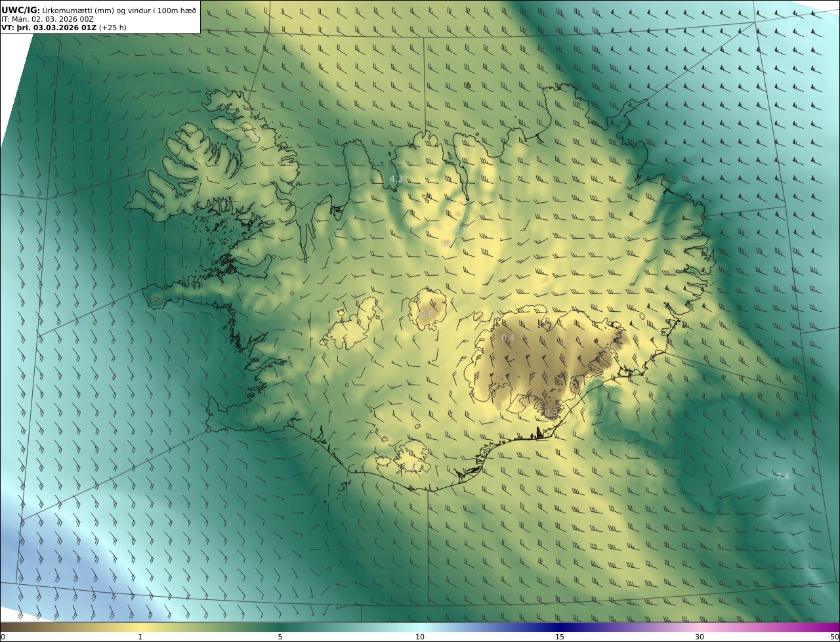The image size is (840, 642).
Task: Click the '0.3' value near the southern glacier edge
Action: click(x=551, y=412)
